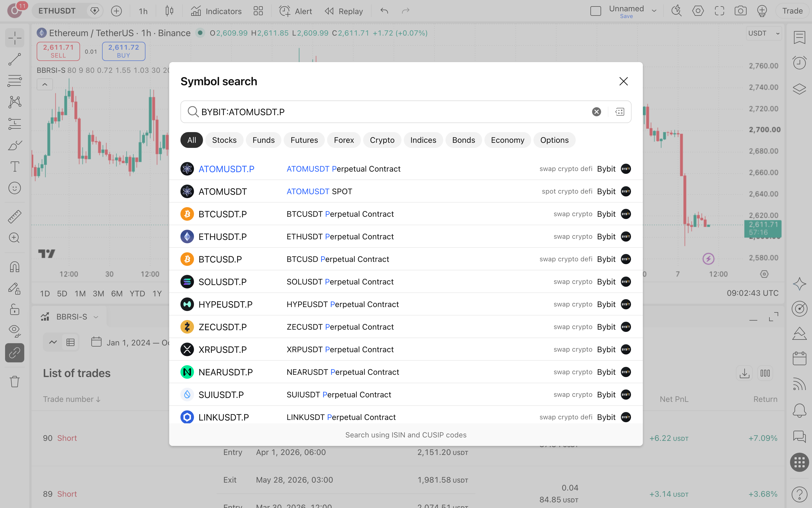Open the emoji icons tool

(x=15, y=188)
